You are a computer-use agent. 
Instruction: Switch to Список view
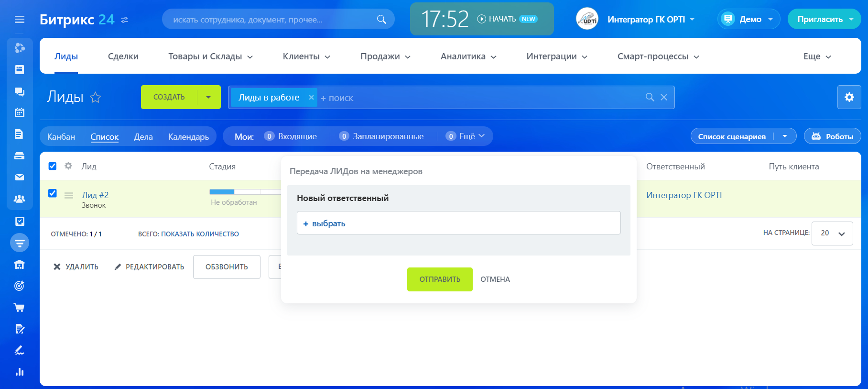104,137
